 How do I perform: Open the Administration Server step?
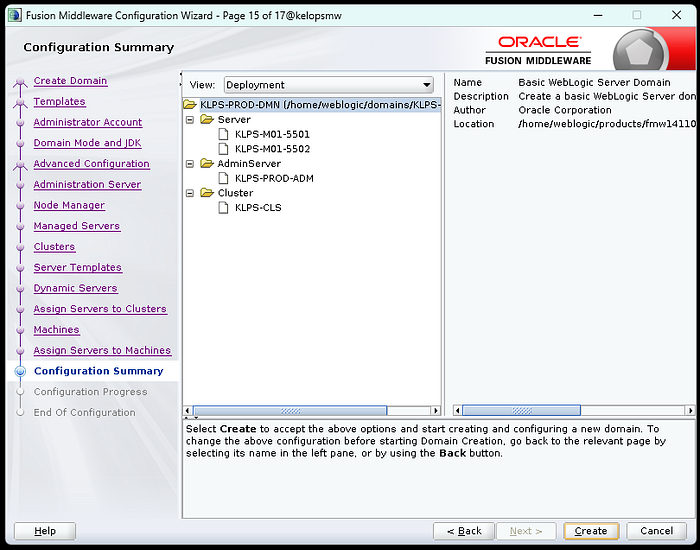click(x=88, y=184)
